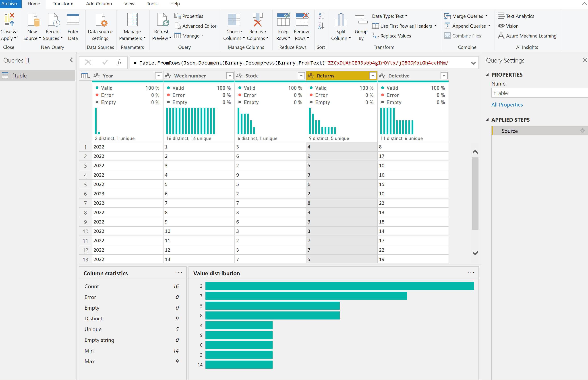Click the Choose Columns icon

coord(234,20)
